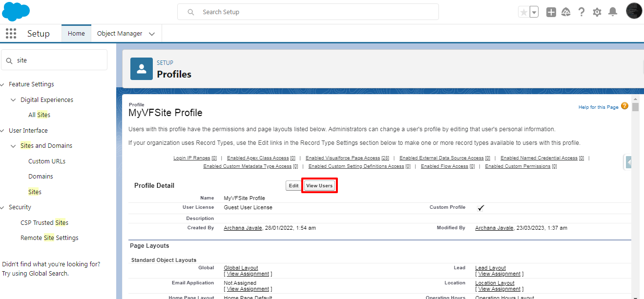This screenshot has width=644, height=299.
Task: Jump to Enabled Apex Class Access
Action: (x=261, y=158)
